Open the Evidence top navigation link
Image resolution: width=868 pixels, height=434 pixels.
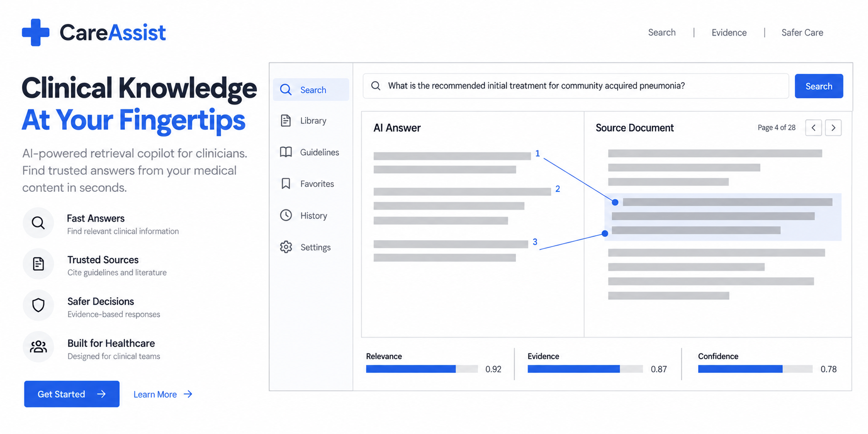(x=729, y=32)
